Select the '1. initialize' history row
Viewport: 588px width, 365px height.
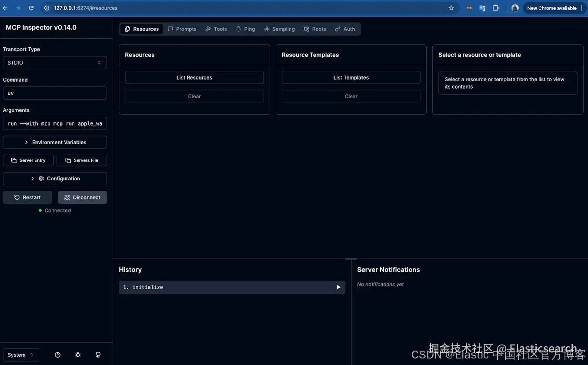(x=232, y=287)
